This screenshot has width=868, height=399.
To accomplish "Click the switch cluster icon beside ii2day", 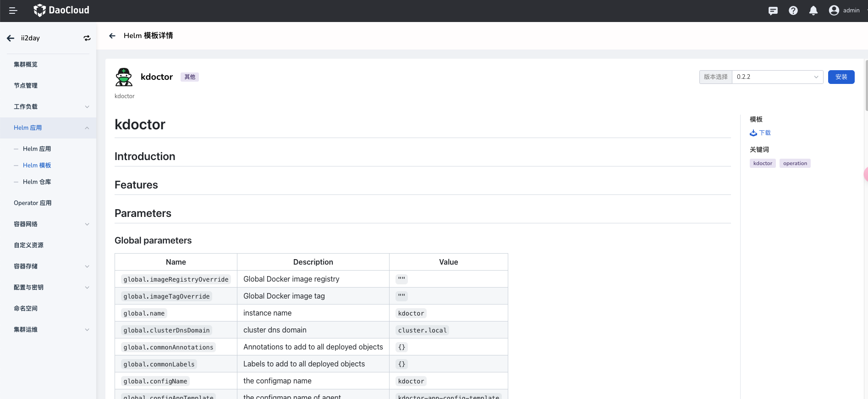I will (87, 38).
